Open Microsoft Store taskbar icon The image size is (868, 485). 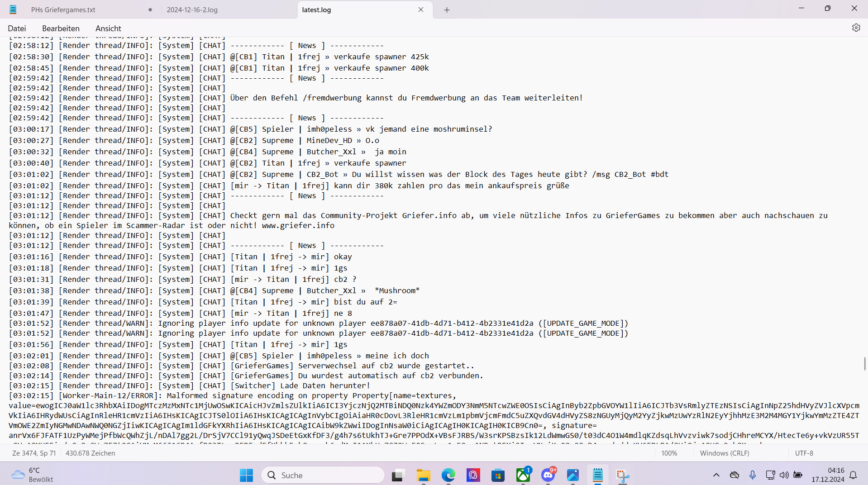[x=498, y=475]
